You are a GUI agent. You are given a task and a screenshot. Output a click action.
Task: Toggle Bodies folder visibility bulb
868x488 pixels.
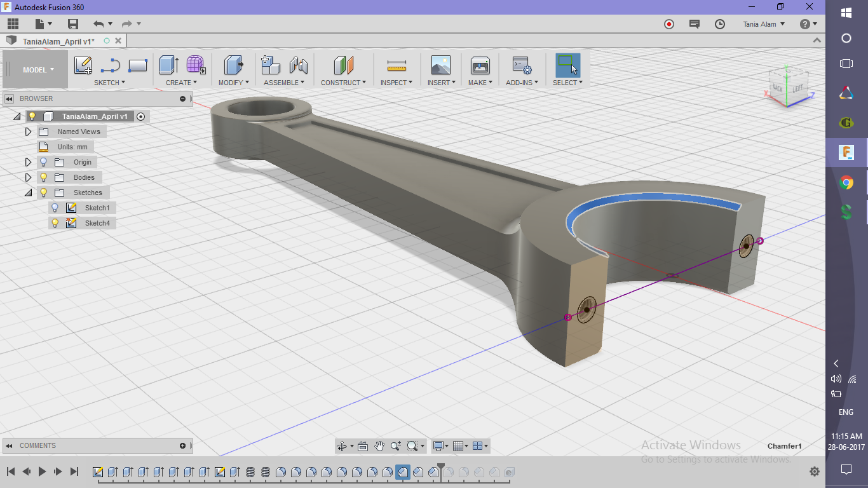point(44,177)
